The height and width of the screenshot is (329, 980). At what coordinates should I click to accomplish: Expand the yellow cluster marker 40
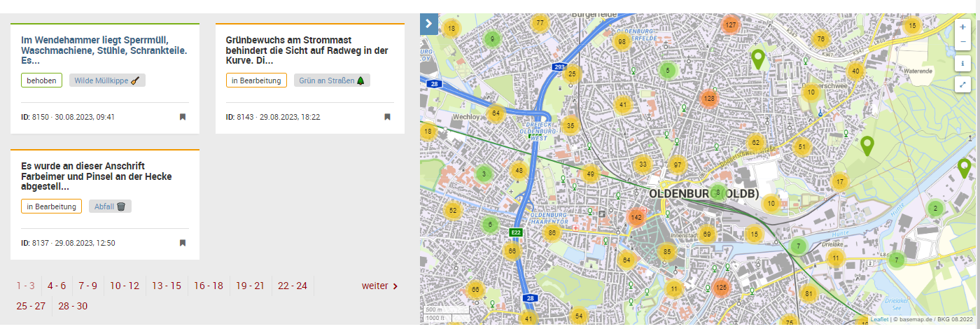(855, 71)
